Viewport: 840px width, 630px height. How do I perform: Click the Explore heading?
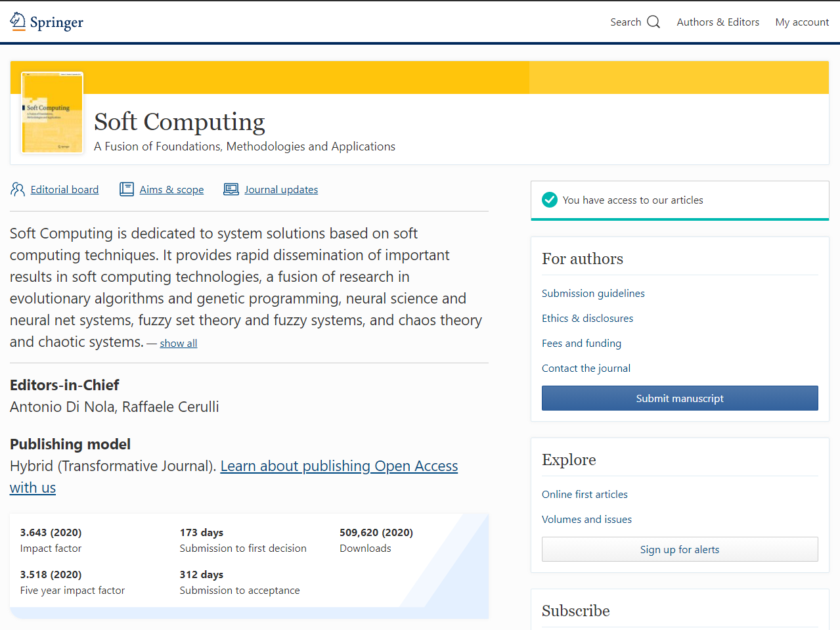tap(569, 460)
